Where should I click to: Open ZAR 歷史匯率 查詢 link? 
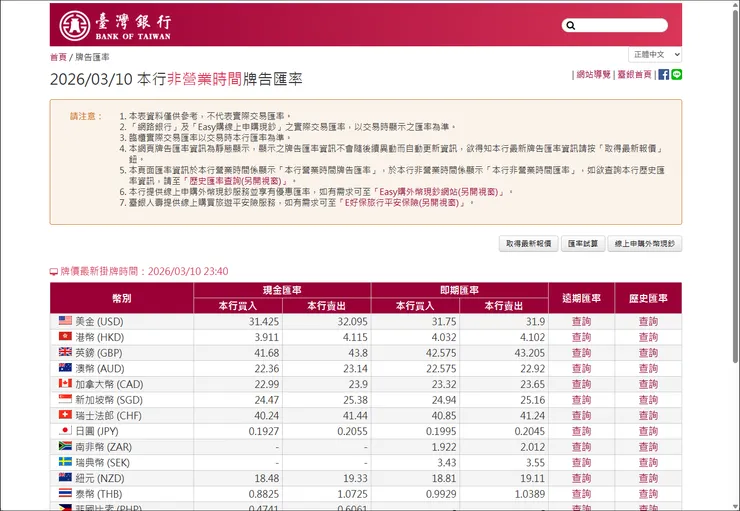[x=648, y=446]
